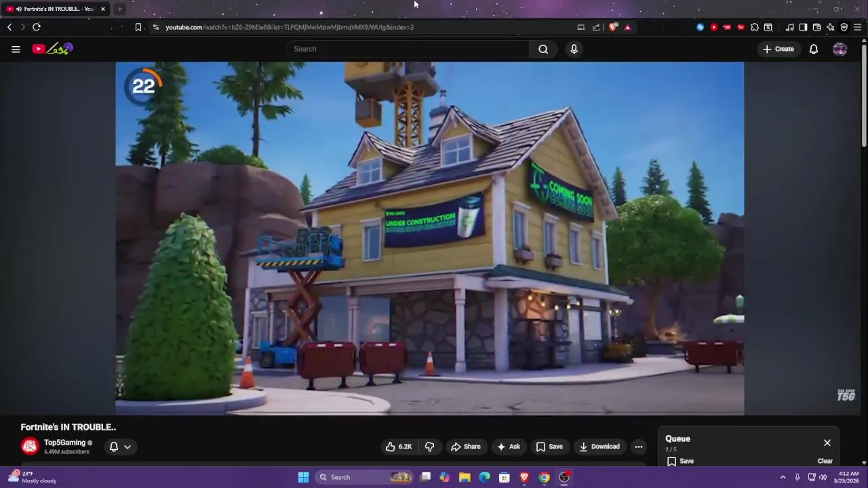Click the Windows taskbar Search box
868x488 pixels.
(x=365, y=477)
